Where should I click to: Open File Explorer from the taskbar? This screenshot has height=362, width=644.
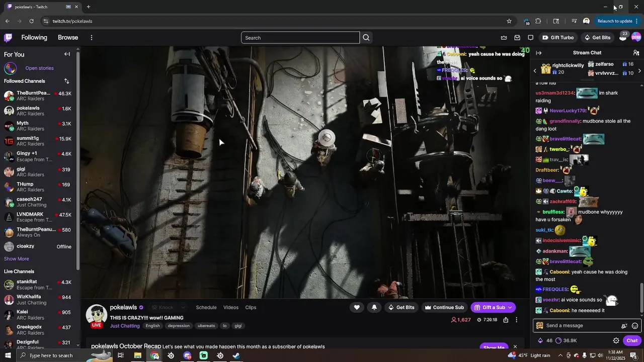[137, 355]
